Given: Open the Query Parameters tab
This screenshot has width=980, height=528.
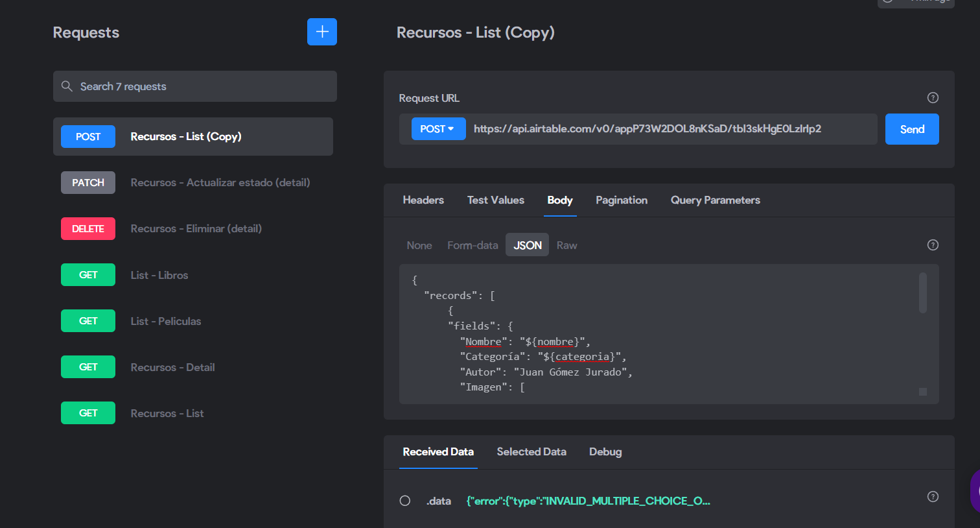Looking at the screenshot, I should pyautogui.click(x=716, y=200).
